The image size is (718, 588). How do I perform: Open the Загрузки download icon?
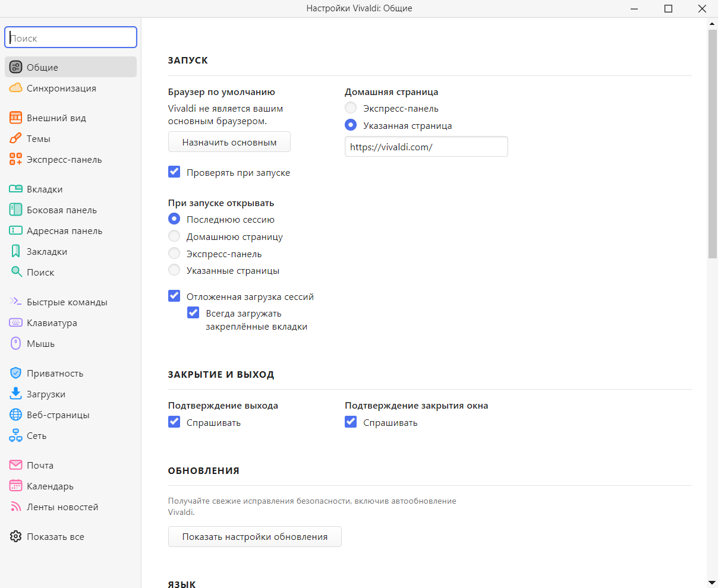pos(16,394)
